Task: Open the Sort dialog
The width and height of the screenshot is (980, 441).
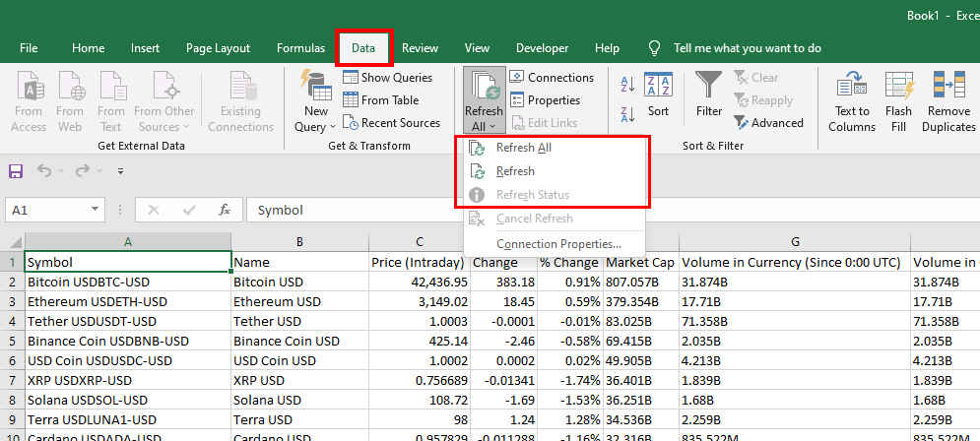Action: tap(658, 94)
